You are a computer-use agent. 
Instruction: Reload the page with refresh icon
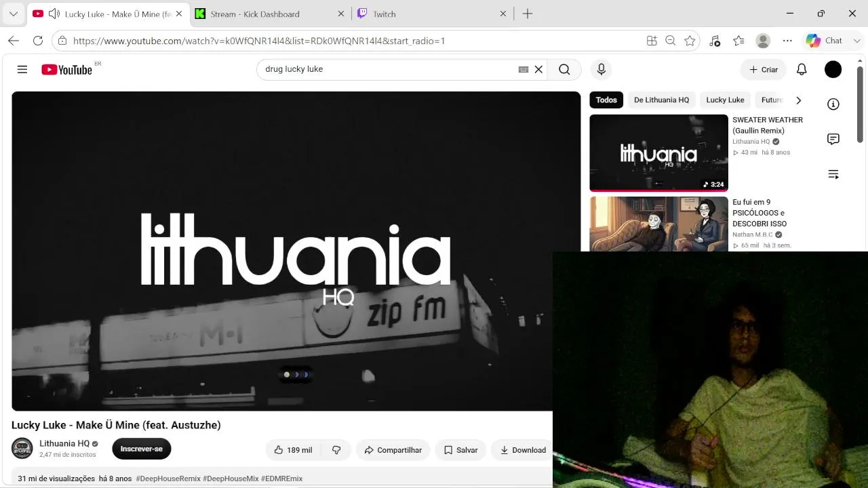click(38, 41)
